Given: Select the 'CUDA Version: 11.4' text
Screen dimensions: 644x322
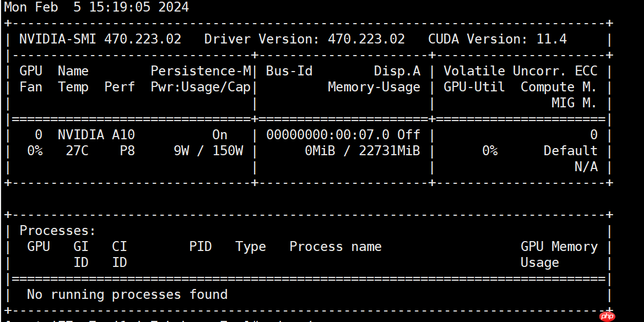Looking at the screenshot, I should pos(497,39).
